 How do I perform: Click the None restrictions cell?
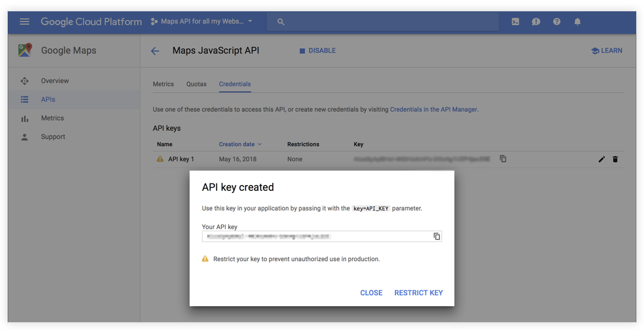[x=295, y=159]
